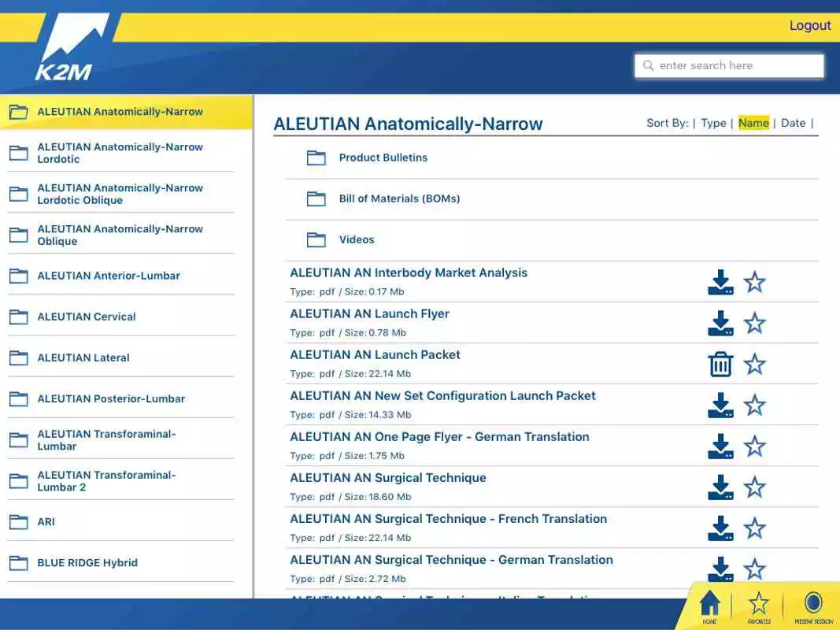Open ALEUTIAN AN Surgical Technique title
The image size is (840, 630).
pyautogui.click(x=388, y=478)
